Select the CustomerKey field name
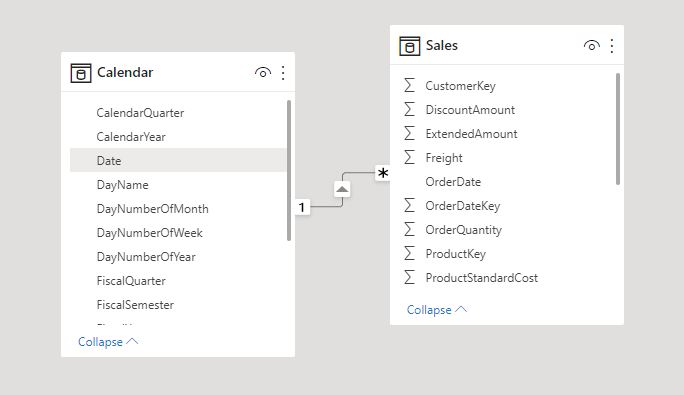The image size is (684, 395). [x=461, y=86]
